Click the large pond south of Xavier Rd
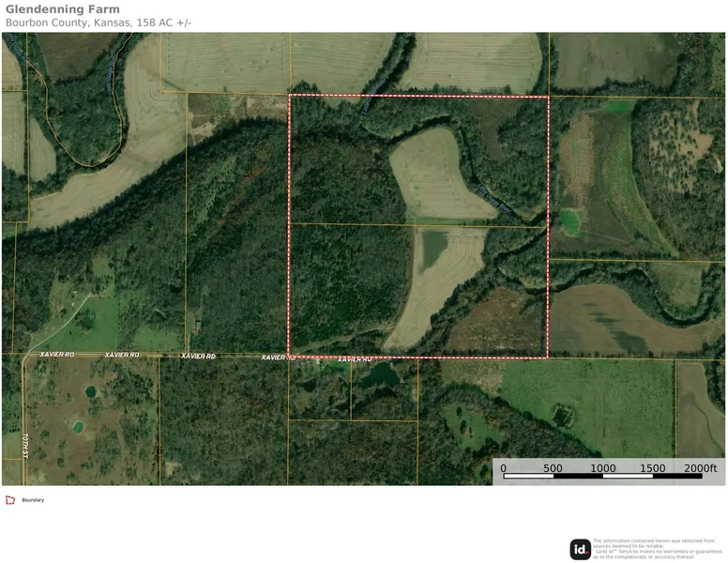The width and height of the screenshot is (728, 563). point(383,375)
